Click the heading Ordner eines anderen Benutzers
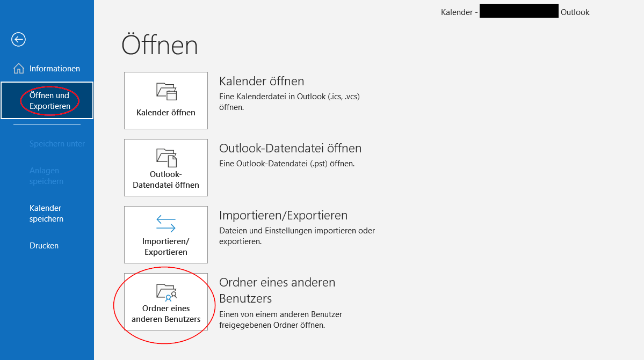 [277, 289]
